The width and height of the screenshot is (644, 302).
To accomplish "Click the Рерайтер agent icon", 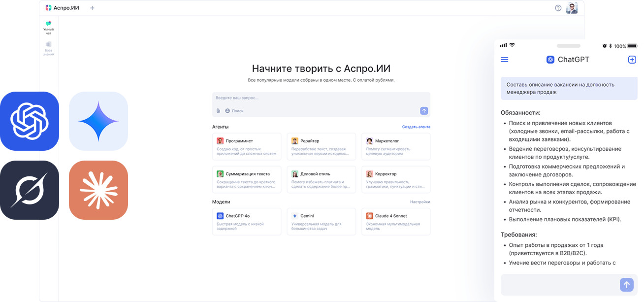I will (294, 141).
